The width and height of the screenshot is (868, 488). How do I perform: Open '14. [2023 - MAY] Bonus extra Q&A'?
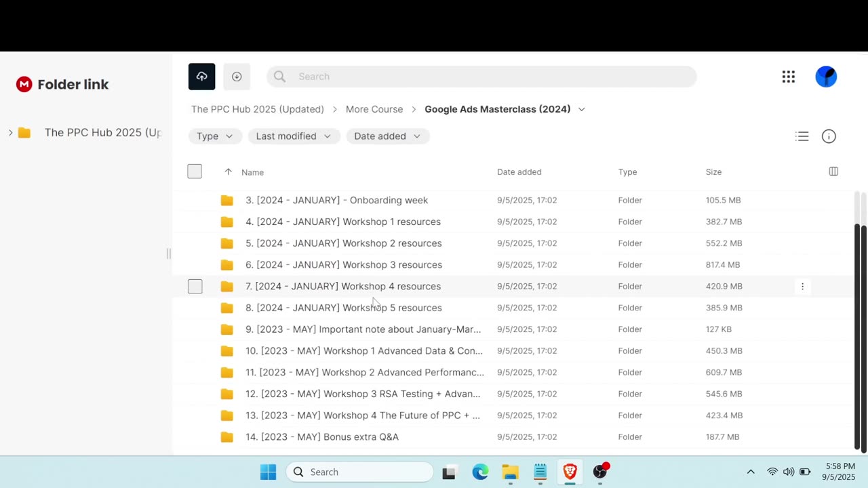322,437
